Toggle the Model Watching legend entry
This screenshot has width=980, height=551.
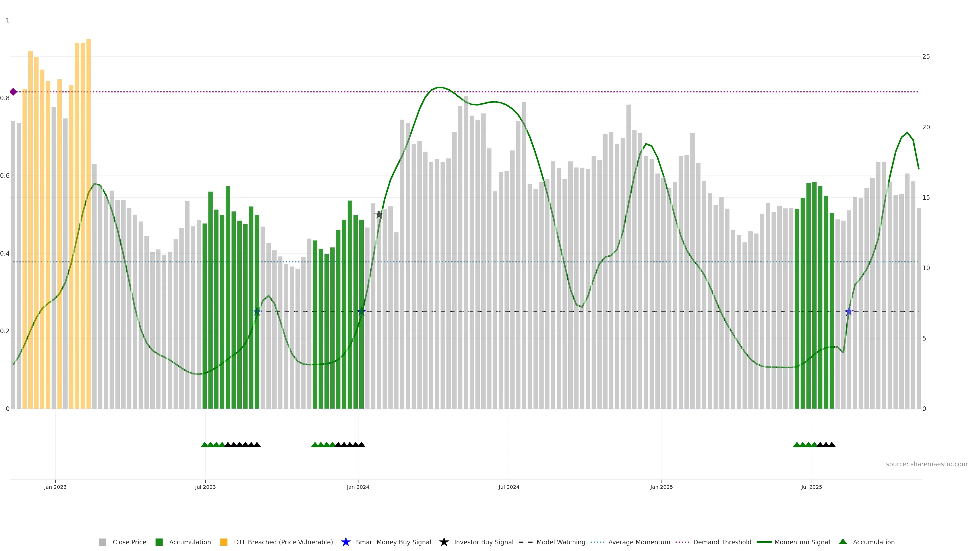[x=560, y=542]
